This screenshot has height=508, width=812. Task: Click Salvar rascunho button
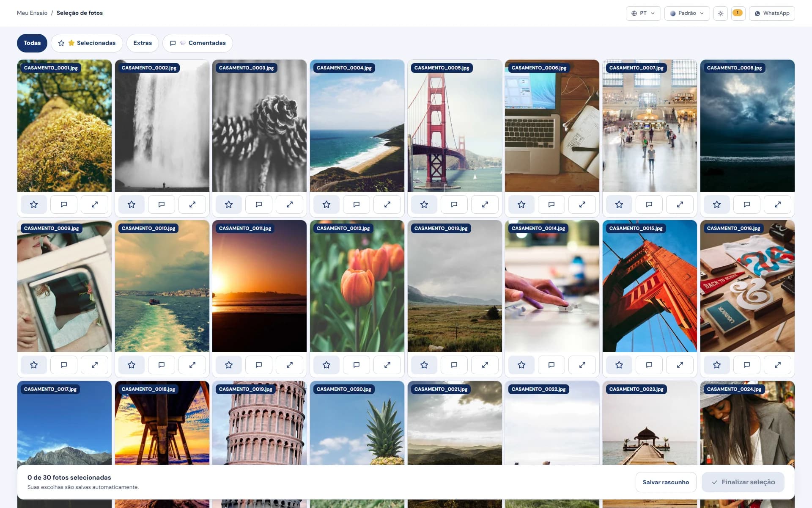[666, 482]
